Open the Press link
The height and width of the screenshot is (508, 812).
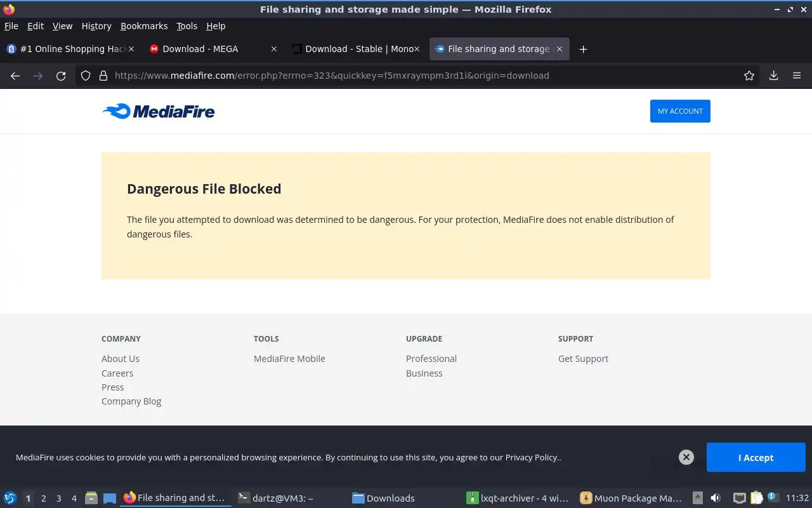[x=113, y=387]
